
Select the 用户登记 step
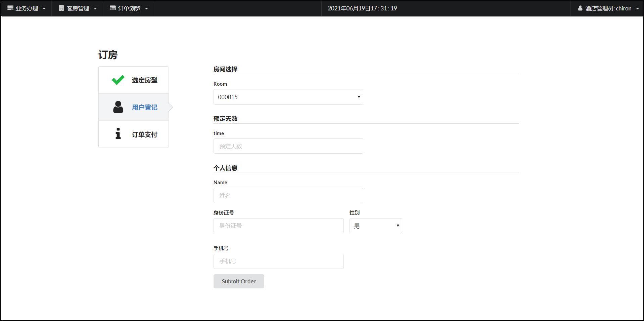click(x=134, y=107)
